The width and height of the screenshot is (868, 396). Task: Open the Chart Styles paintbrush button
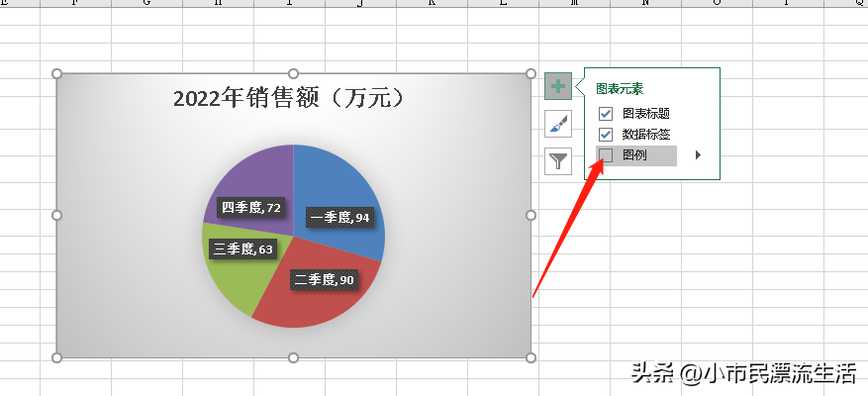(x=558, y=124)
